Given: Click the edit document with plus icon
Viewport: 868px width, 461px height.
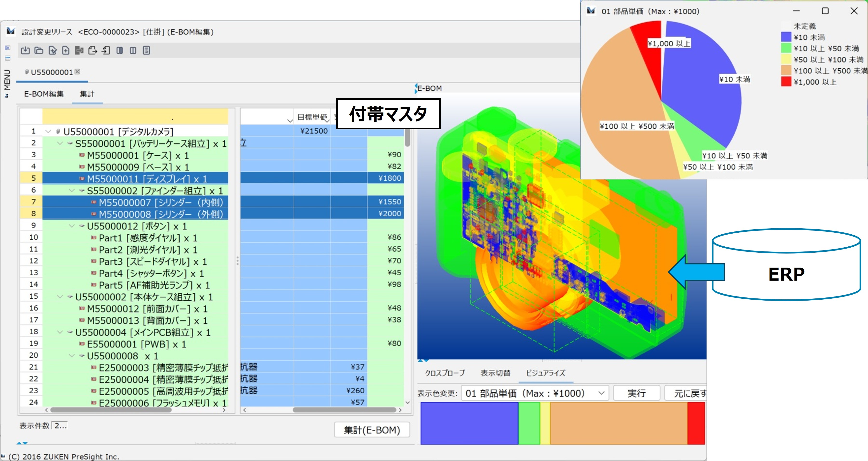Looking at the screenshot, I should pyautogui.click(x=53, y=51).
